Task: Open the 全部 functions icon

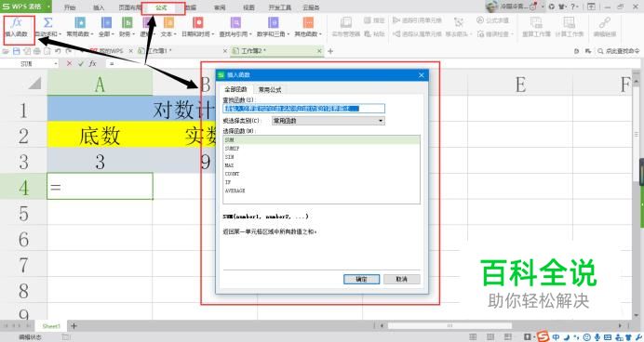Action: tap(105, 23)
